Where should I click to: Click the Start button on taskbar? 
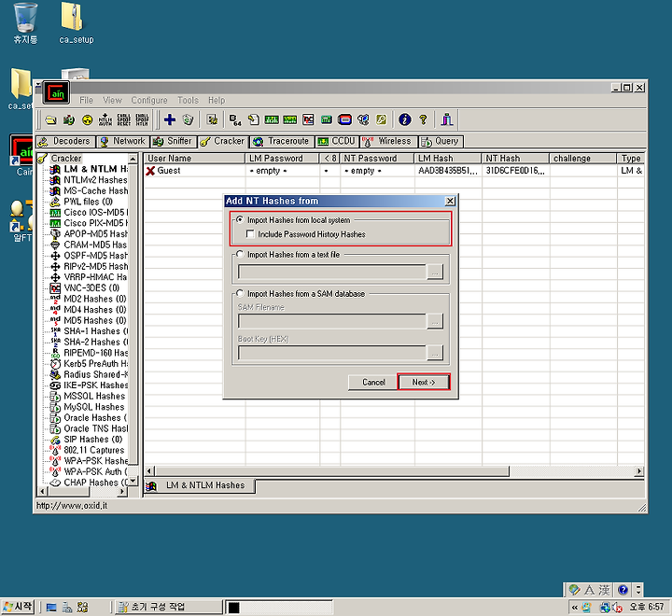coord(18,607)
